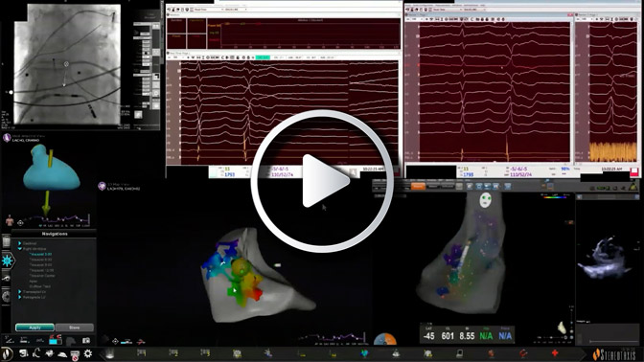Image resolution: width=644 pixels, height=362 pixels.
Task: Click the monitor icon in bottom toolbar
Action: point(460,353)
